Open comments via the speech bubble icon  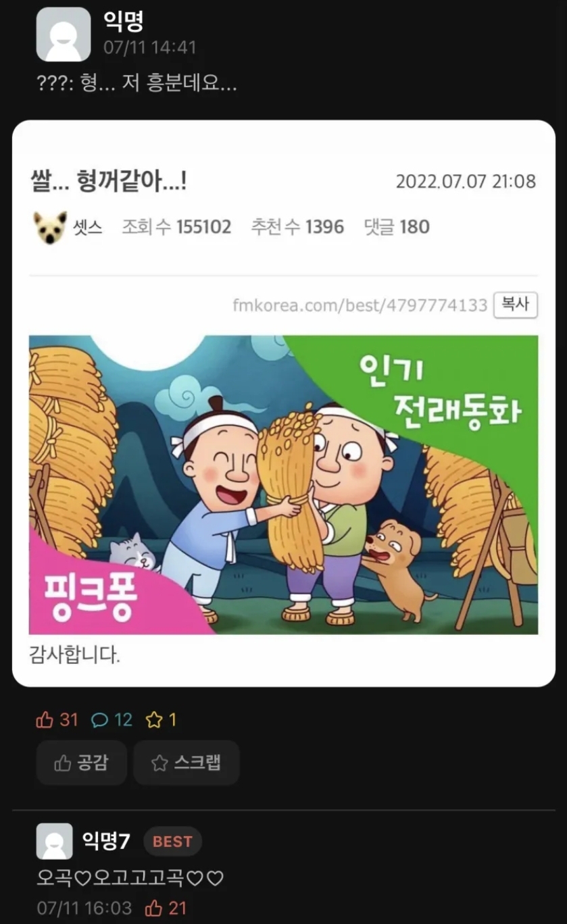[100, 720]
